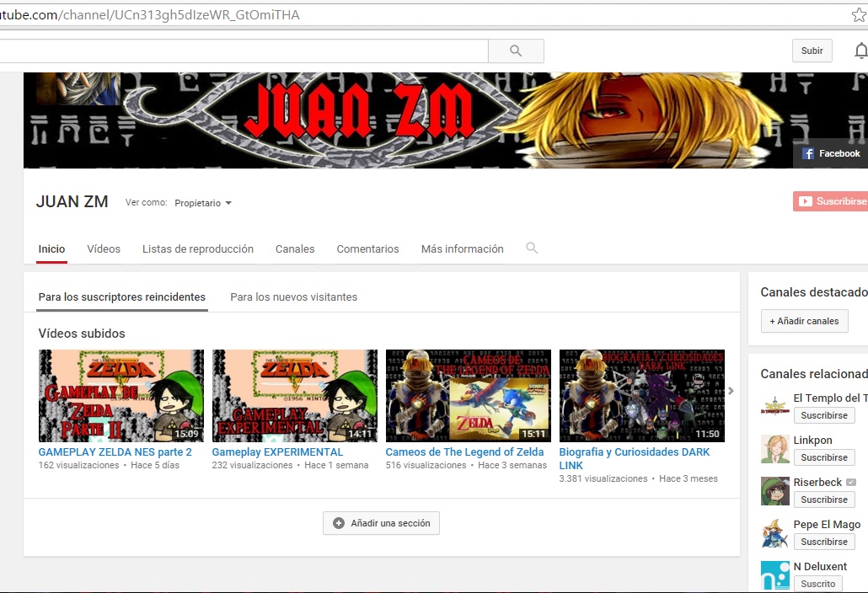Open Riserbeck channel name link
Screen dimensions: 868x593
pos(817,483)
